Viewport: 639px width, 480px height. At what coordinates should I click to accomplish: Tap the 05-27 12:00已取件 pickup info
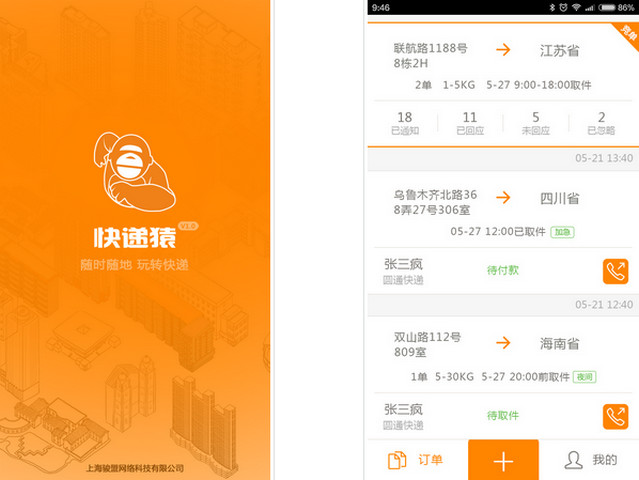click(498, 231)
